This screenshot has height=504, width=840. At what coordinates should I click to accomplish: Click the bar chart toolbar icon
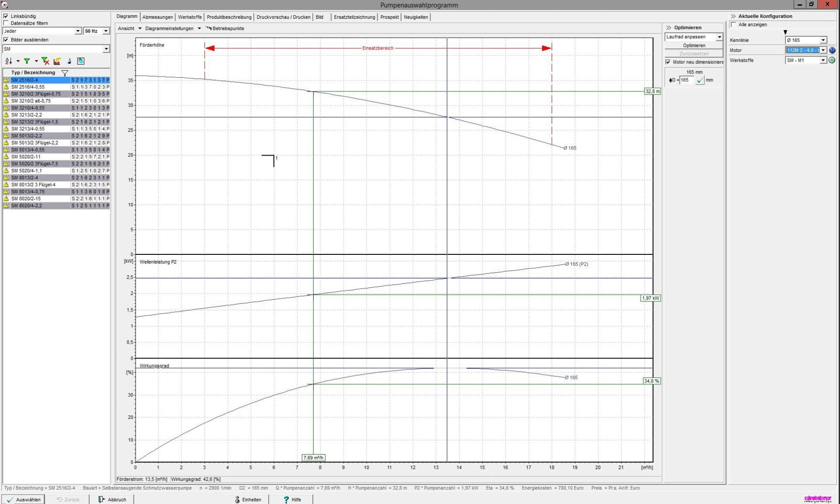(x=57, y=61)
